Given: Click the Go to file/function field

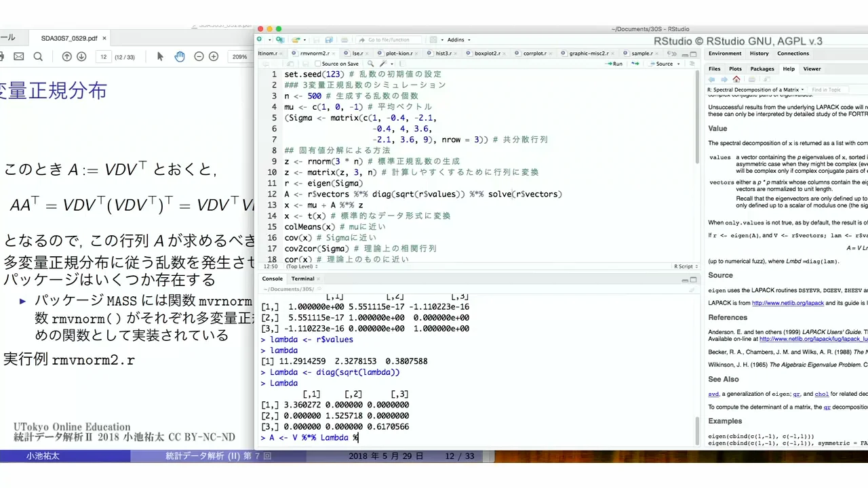Looking at the screenshot, I should (x=390, y=40).
